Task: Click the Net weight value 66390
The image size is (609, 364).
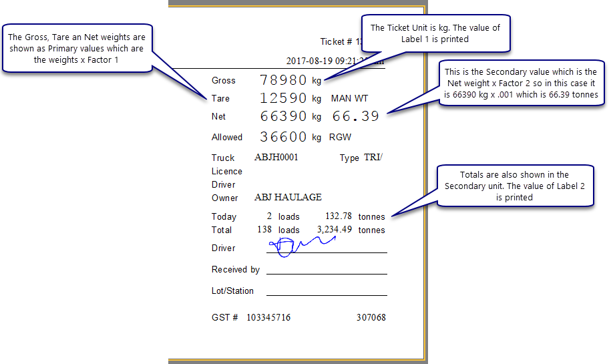Action: point(283,116)
